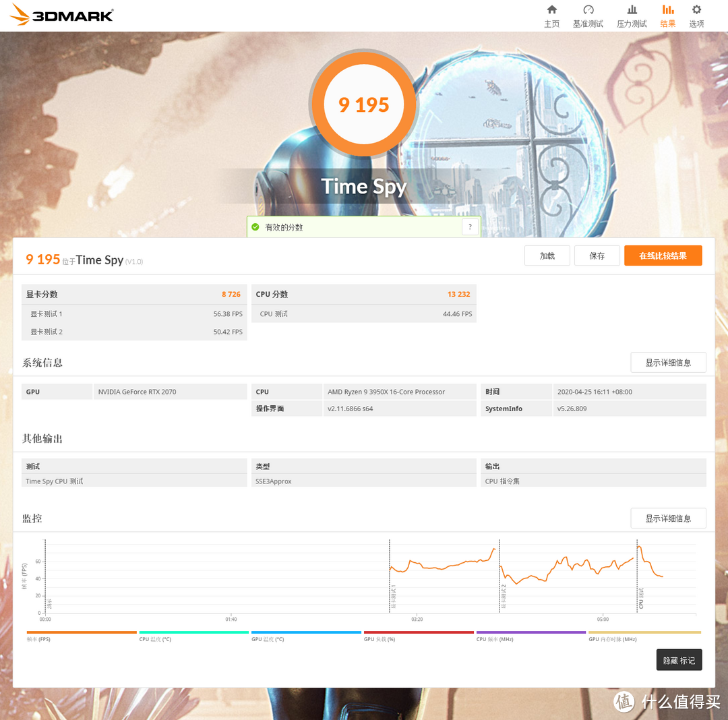
Task: Toggle the GPU memory clock legend
Action: pyautogui.click(x=644, y=636)
